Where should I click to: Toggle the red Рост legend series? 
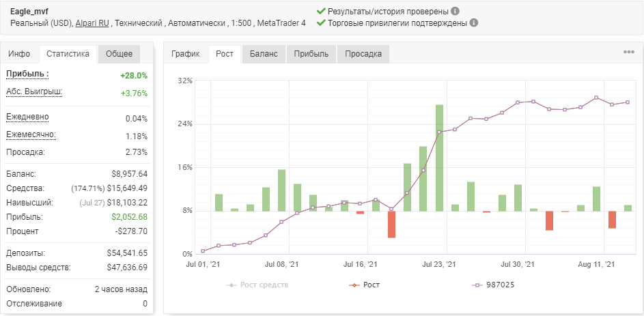point(364,285)
